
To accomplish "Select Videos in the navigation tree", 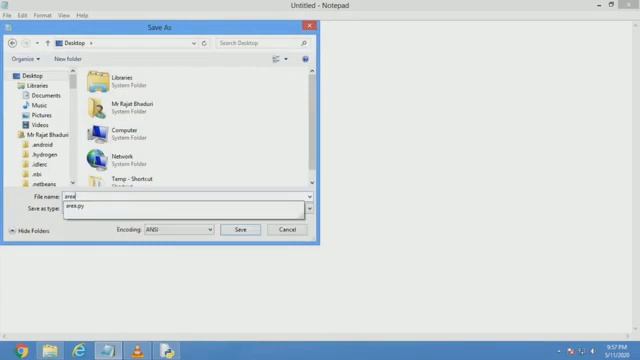I will (x=40, y=125).
